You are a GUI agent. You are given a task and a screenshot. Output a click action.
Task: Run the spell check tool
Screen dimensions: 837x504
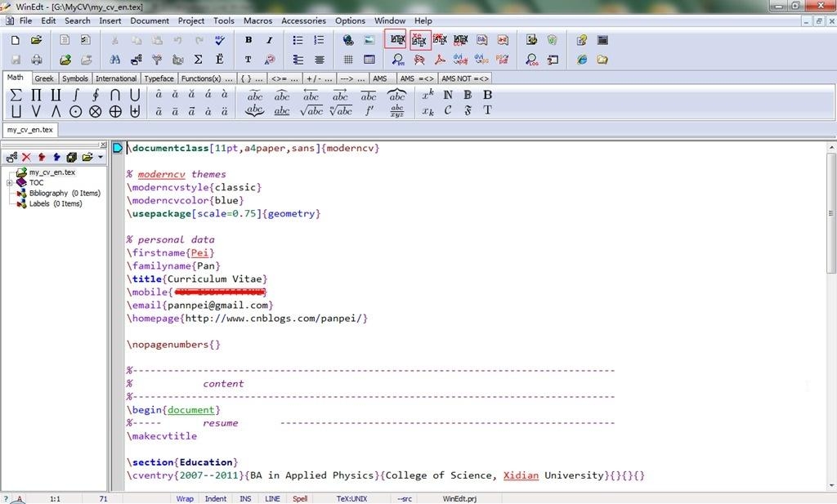220,39
